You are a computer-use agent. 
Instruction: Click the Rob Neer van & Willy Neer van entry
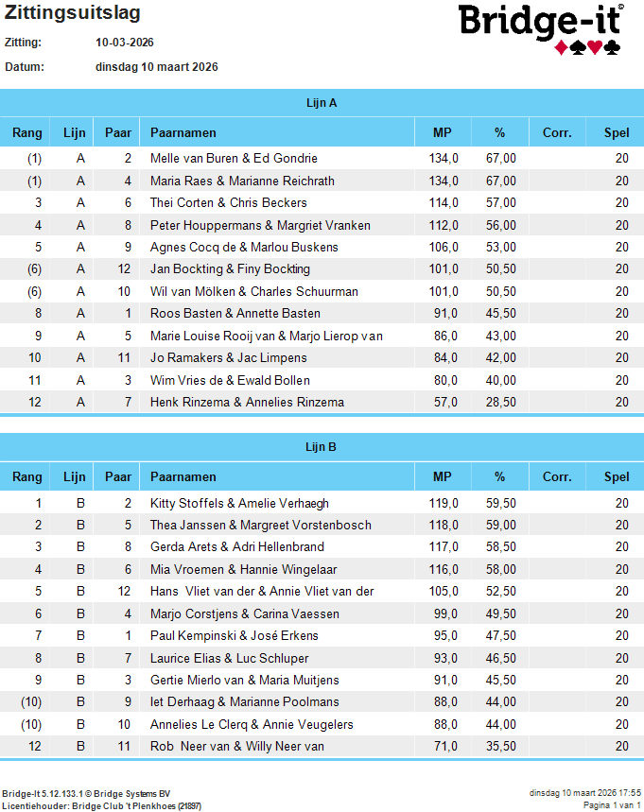coord(237,747)
